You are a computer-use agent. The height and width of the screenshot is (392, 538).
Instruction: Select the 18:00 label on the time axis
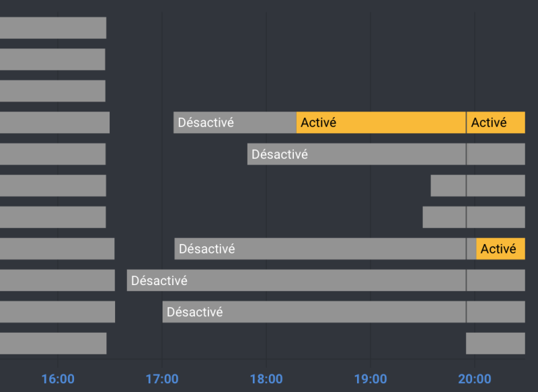[x=266, y=379]
